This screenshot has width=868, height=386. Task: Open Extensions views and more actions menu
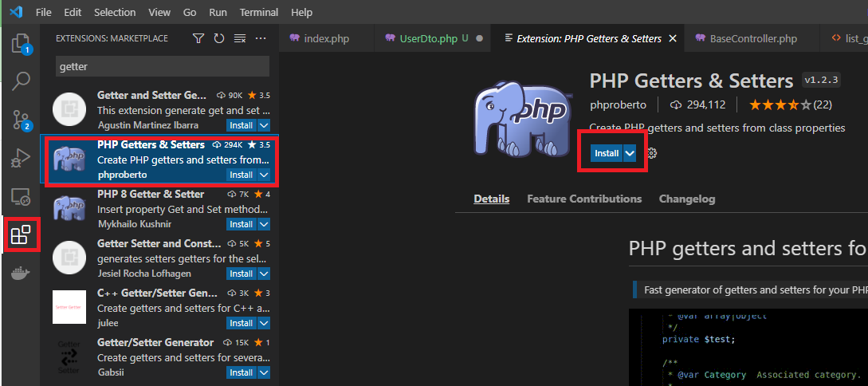(x=261, y=38)
